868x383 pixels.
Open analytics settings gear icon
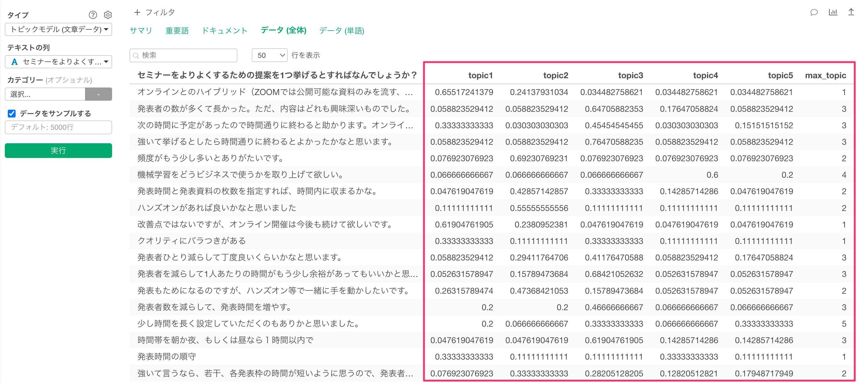pyautogui.click(x=108, y=15)
